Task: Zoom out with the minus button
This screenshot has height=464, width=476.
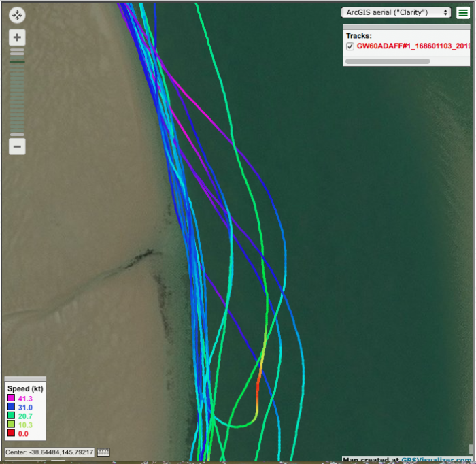Action: 17,146
